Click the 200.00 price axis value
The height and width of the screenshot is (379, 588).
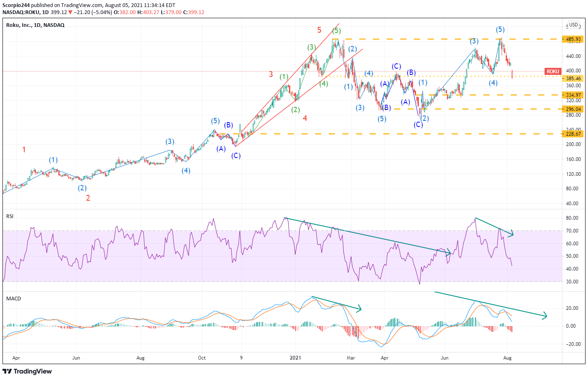(x=574, y=144)
